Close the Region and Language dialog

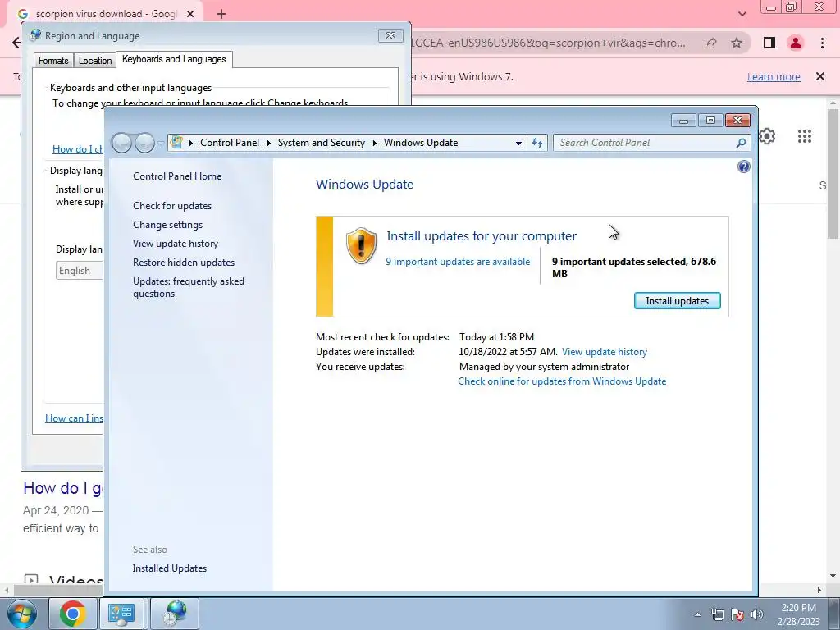(390, 36)
